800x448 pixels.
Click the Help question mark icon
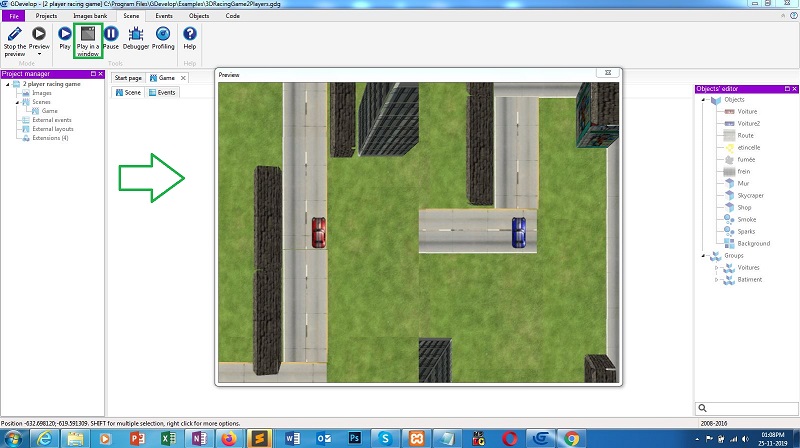click(190, 34)
